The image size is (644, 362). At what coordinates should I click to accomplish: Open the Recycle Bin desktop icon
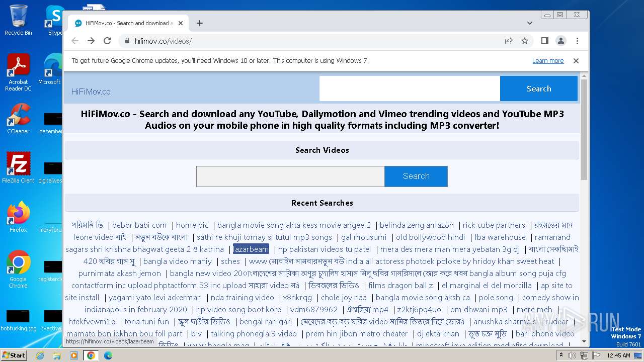coord(18,20)
